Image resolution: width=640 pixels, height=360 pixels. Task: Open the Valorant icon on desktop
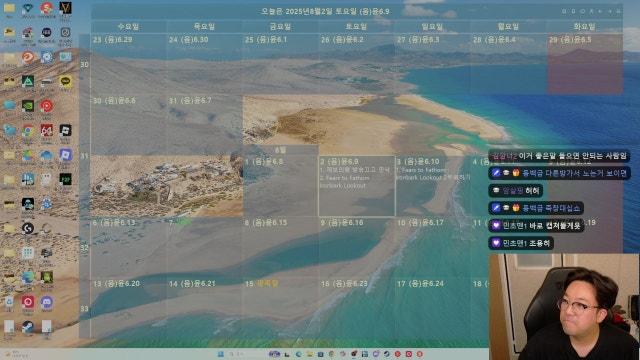coord(65,8)
